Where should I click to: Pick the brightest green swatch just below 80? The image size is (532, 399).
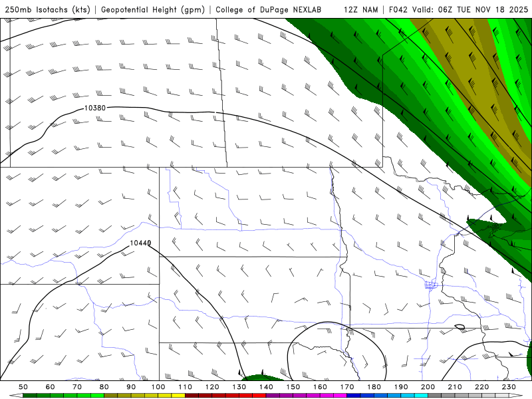point(97,395)
